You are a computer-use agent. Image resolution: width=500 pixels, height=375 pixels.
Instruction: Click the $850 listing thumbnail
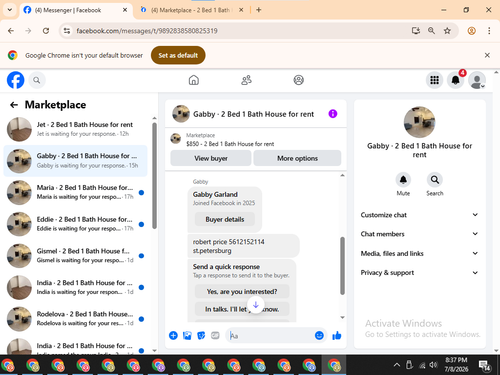click(x=176, y=138)
